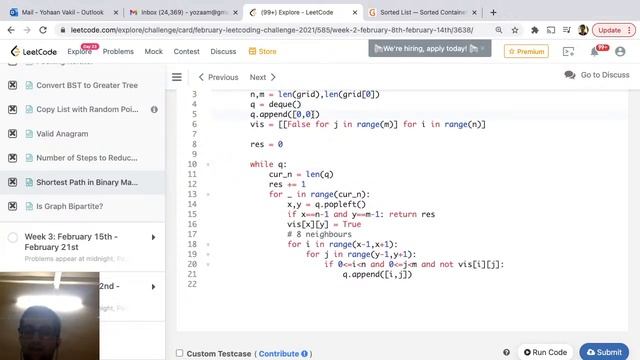Toggle the sidebar hamburger menu
The image size is (640, 360).
point(177,77)
